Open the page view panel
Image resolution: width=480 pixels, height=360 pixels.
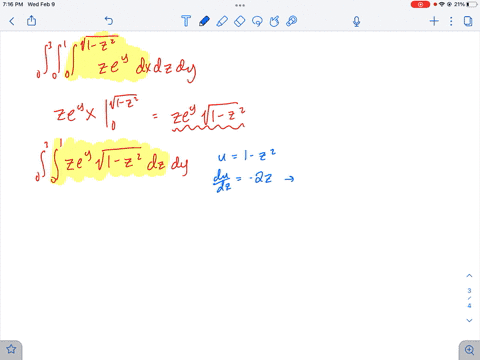pyautogui.click(x=468, y=21)
